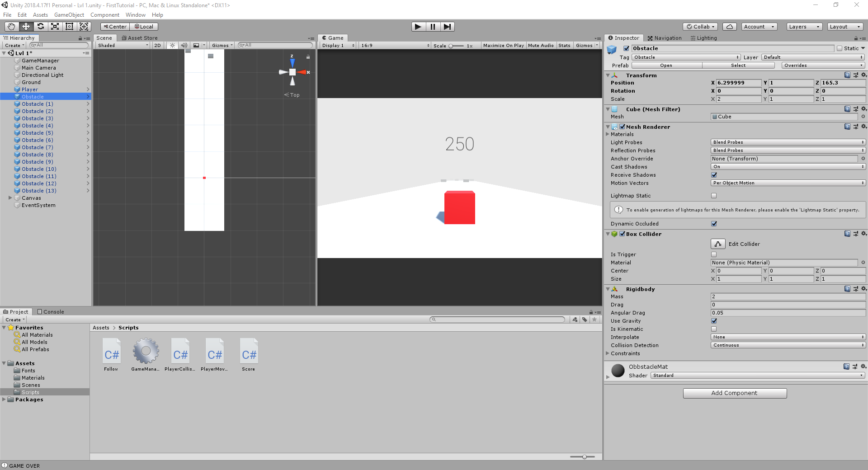868x470 pixels.
Task: Toggle scene gizmo lock icon
Action: [x=308, y=57]
